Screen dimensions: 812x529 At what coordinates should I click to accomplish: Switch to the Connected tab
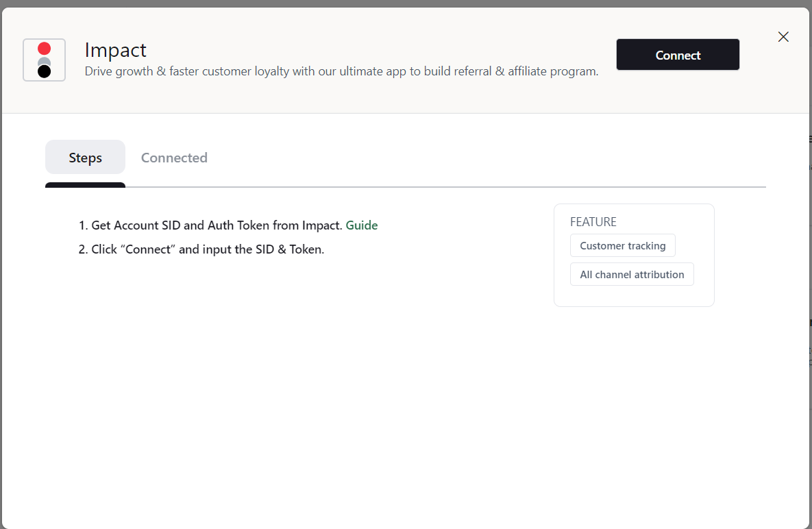click(x=174, y=158)
